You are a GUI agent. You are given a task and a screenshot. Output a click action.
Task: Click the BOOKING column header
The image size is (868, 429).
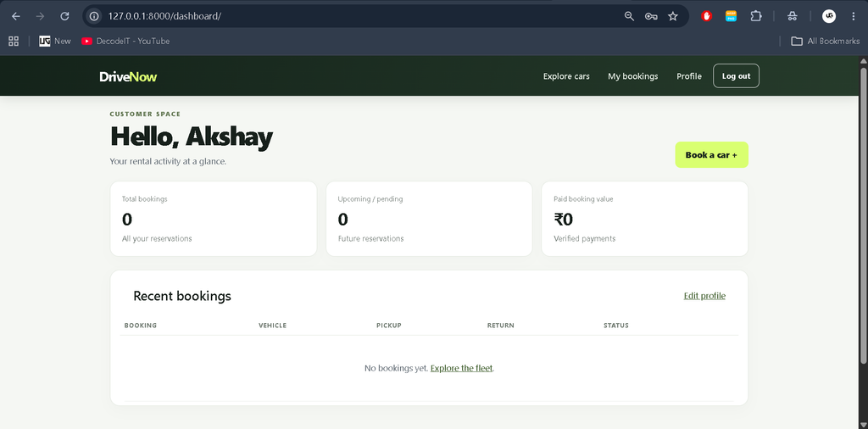[x=141, y=326]
